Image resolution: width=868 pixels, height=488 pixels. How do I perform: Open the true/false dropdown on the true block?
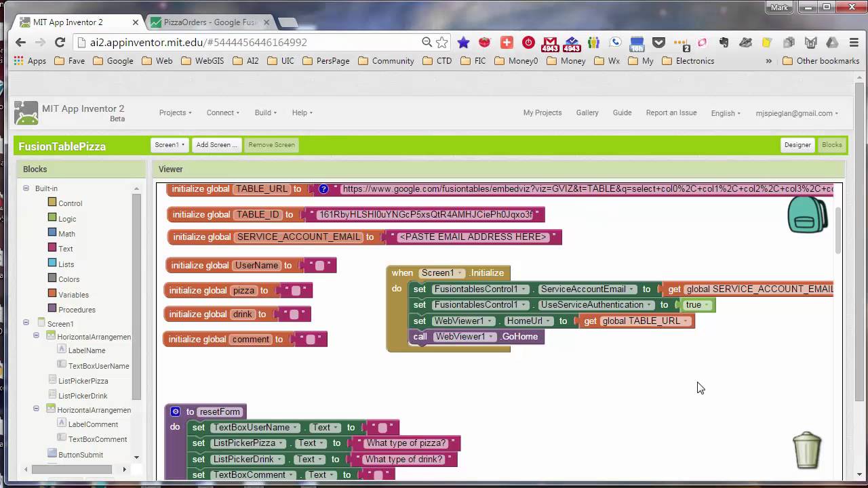pyautogui.click(x=708, y=305)
